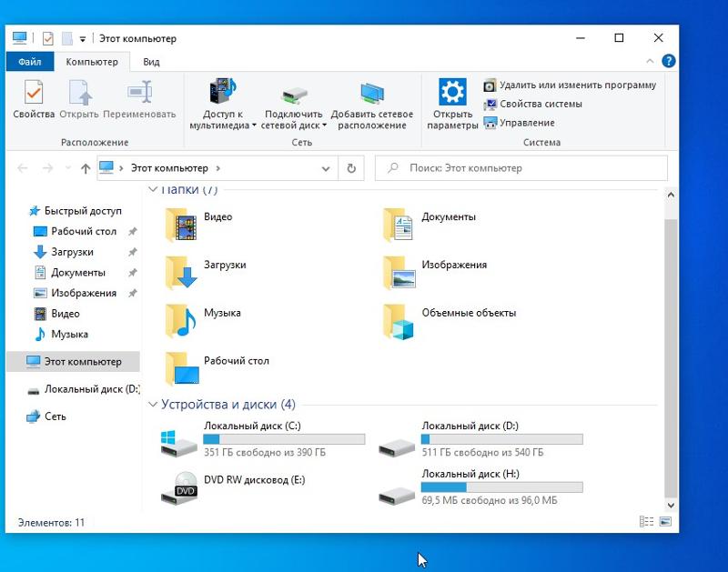The image size is (728, 572).
Task: Select Быстрый доступ in navigation pane
Action: coord(76,211)
